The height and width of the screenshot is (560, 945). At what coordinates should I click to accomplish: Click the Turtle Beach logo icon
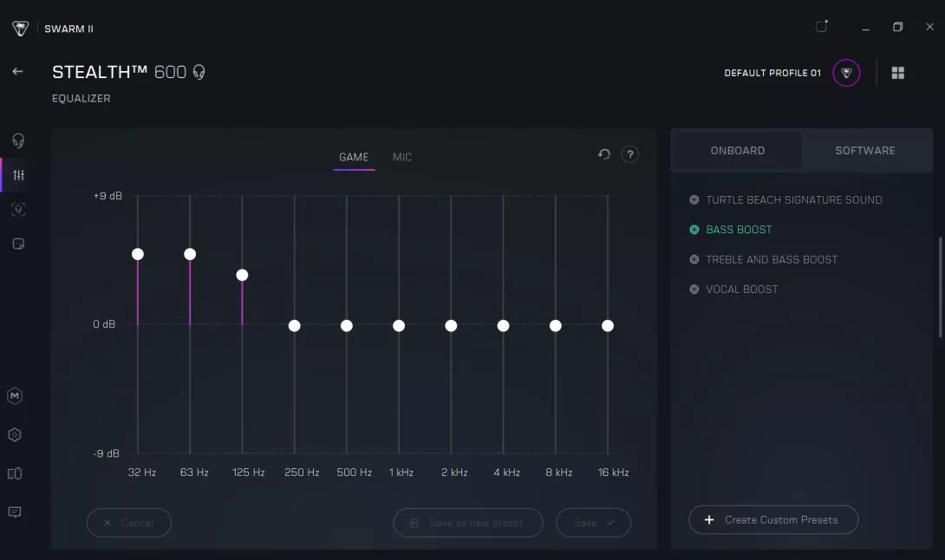pyautogui.click(x=21, y=29)
